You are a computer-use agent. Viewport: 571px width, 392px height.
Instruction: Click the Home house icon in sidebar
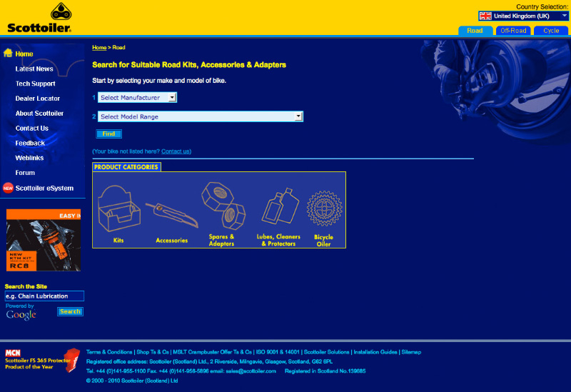[x=8, y=54]
